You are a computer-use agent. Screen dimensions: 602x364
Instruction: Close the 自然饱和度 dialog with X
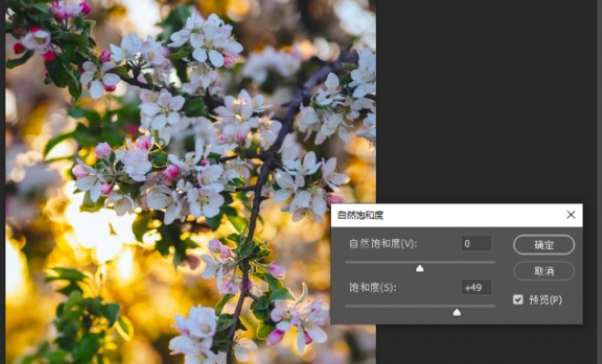(571, 214)
